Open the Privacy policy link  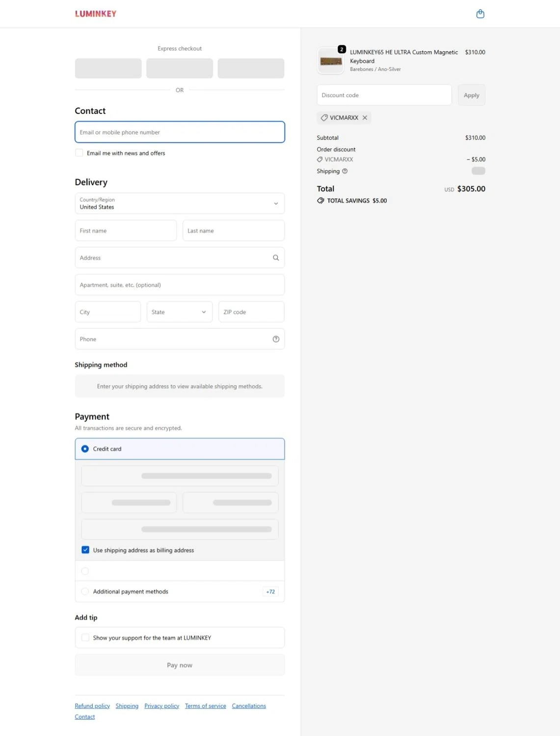click(x=162, y=706)
